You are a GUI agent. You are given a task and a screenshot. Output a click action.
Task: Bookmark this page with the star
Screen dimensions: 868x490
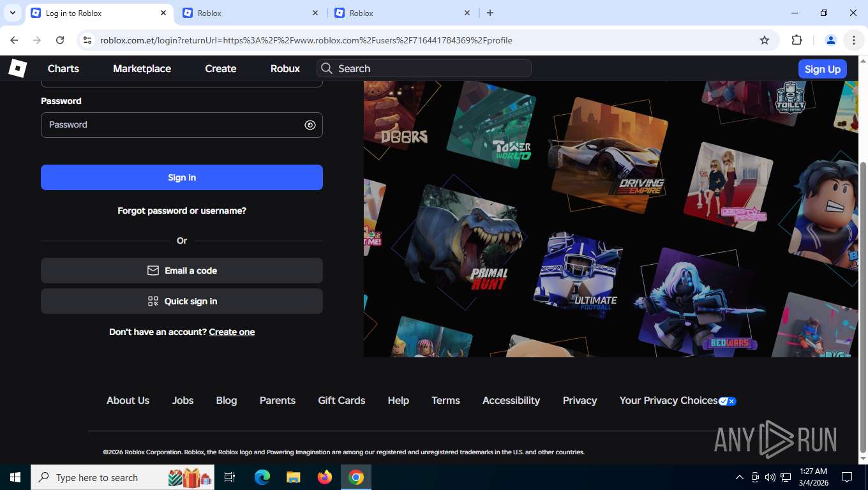point(765,40)
